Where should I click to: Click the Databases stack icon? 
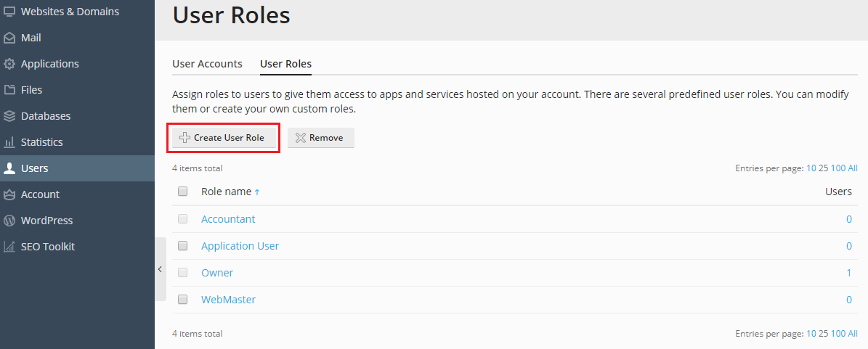tap(9, 116)
